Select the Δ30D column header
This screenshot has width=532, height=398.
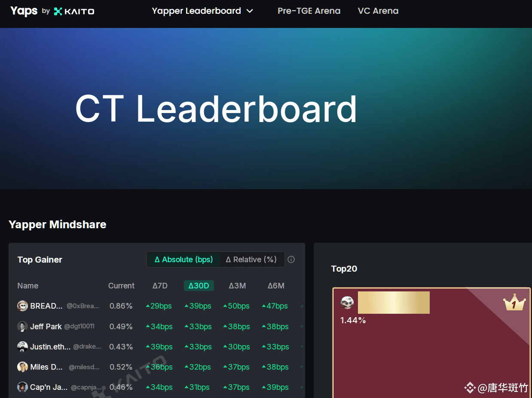(x=199, y=286)
